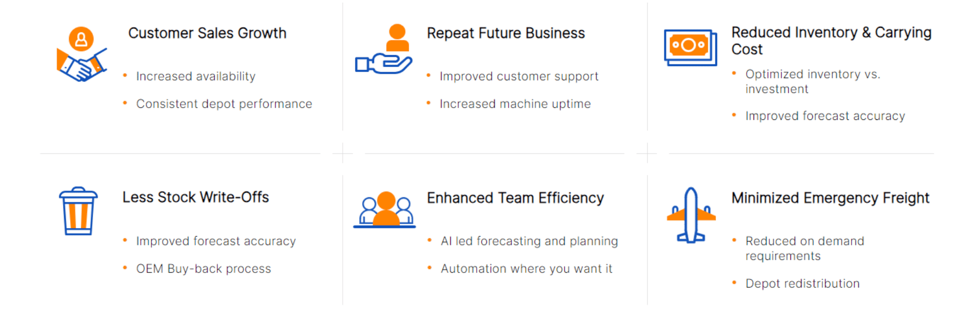980x315 pixels.
Task: Click the Increased machine uptime bullet
Action: point(515,104)
